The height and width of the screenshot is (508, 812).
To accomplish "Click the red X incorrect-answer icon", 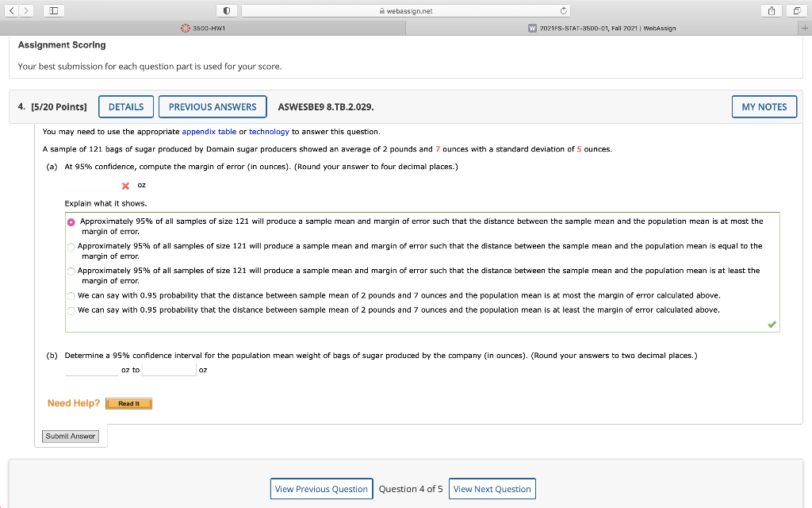I will (x=124, y=185).
